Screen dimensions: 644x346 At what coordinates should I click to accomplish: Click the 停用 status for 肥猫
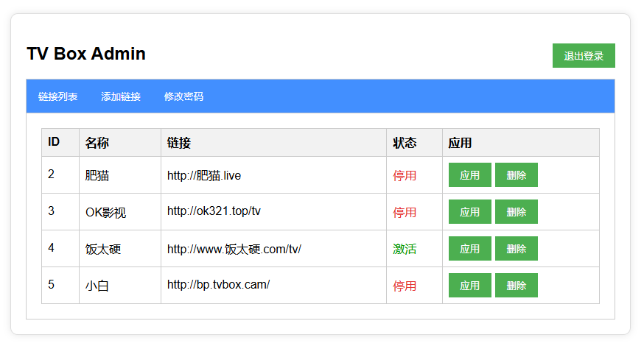[x=405, y=176]
